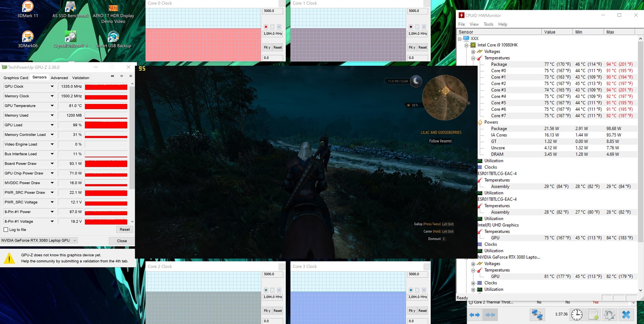Viewport: 644px width, 324px height.
Task: Expand the Voltages node under Intel Core i9
Action: 473,52
